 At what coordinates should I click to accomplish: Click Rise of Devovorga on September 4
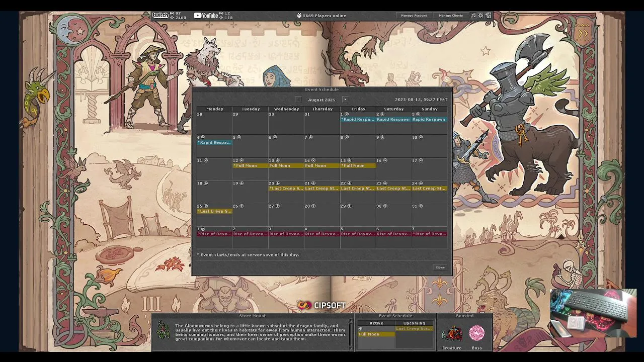click(x=322, y=234)
